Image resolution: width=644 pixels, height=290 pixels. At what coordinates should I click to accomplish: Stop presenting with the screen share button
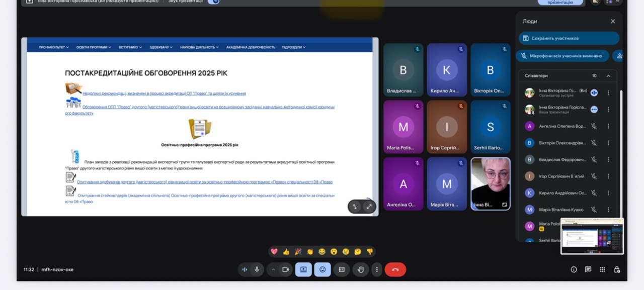point(303,269)
